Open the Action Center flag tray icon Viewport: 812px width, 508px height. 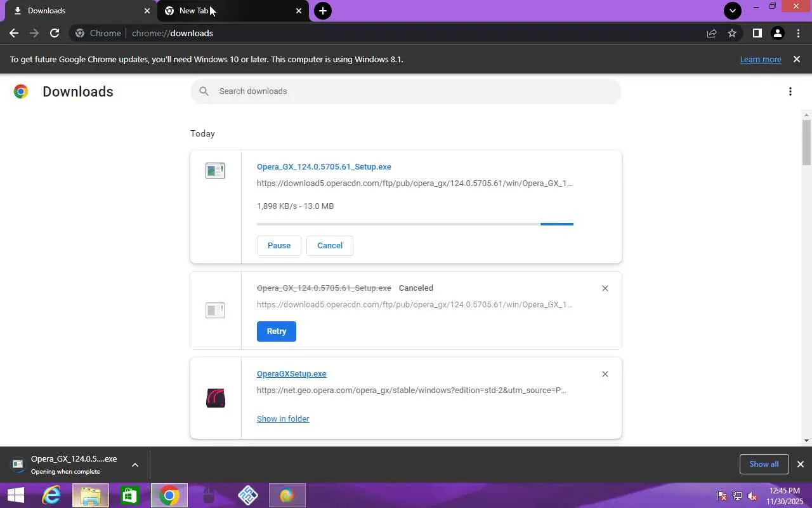coord(722,495)
